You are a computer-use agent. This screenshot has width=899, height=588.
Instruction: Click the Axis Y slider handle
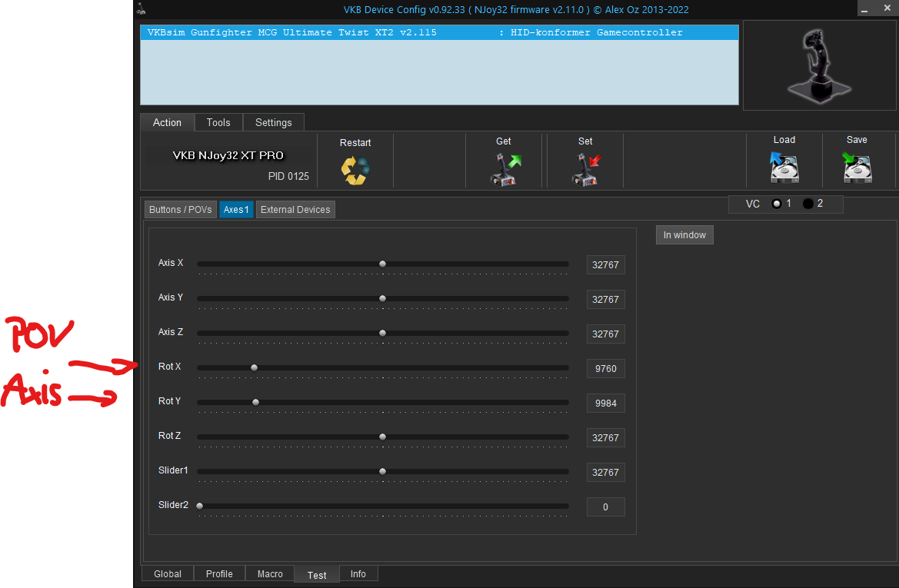(x=382, y=298)
